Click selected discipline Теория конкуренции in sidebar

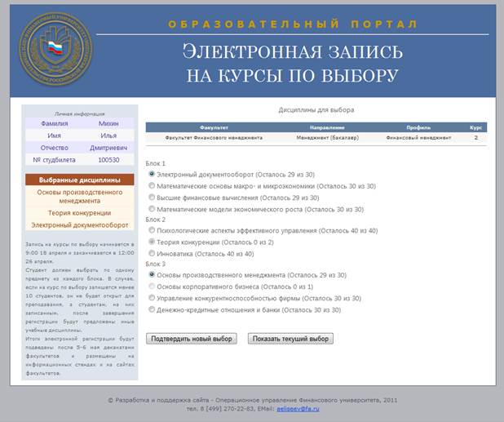point(80,213)
